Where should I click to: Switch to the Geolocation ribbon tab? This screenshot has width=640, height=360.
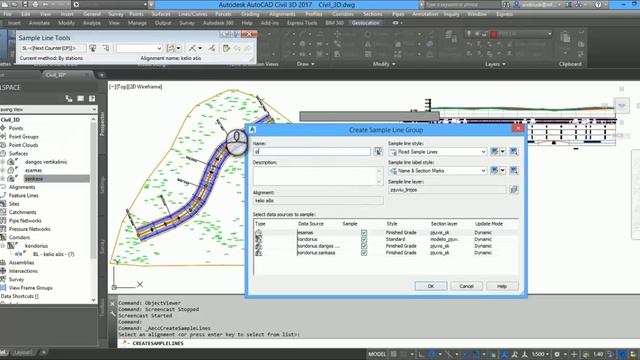click(x=366, y=23)
